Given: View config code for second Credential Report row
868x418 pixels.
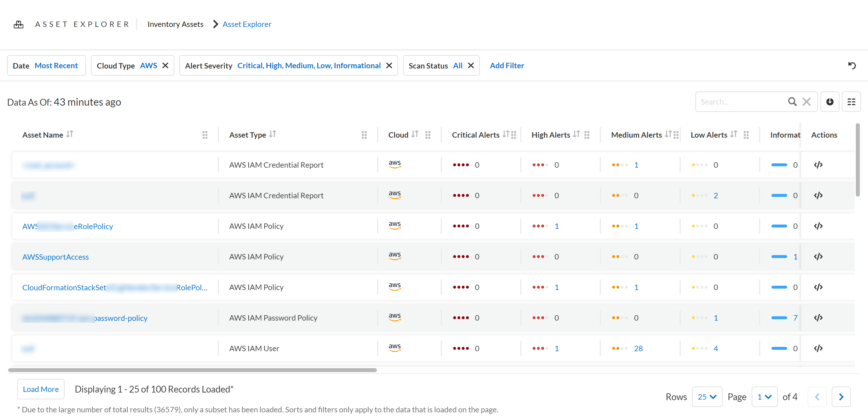Looking at the screenshot, I should pyautogui.click(x=818, y=196).
